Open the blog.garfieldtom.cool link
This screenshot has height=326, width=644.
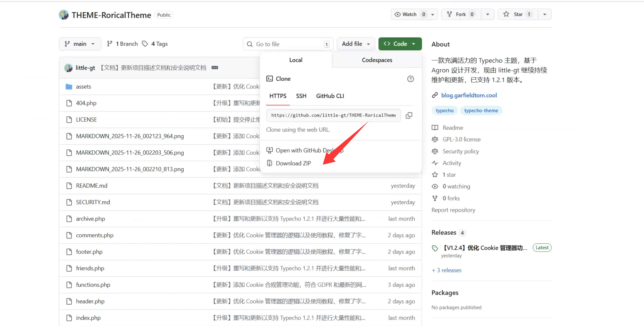469,95
